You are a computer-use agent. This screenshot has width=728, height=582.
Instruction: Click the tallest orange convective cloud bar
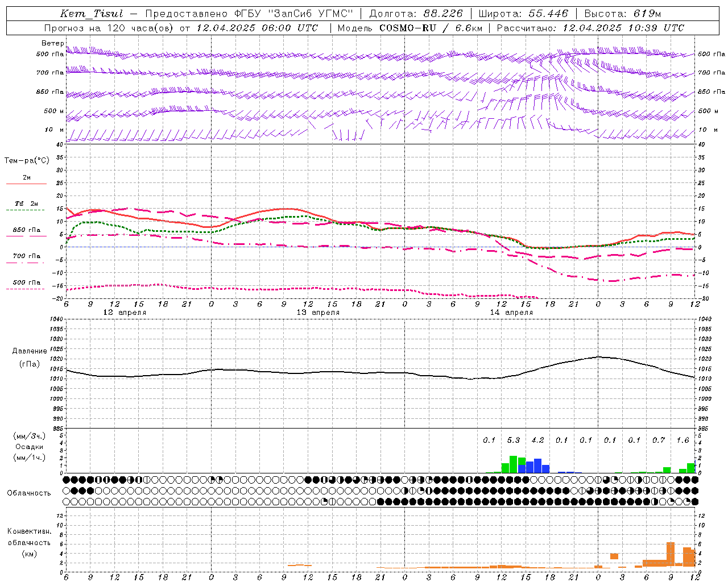pos(671,554)
